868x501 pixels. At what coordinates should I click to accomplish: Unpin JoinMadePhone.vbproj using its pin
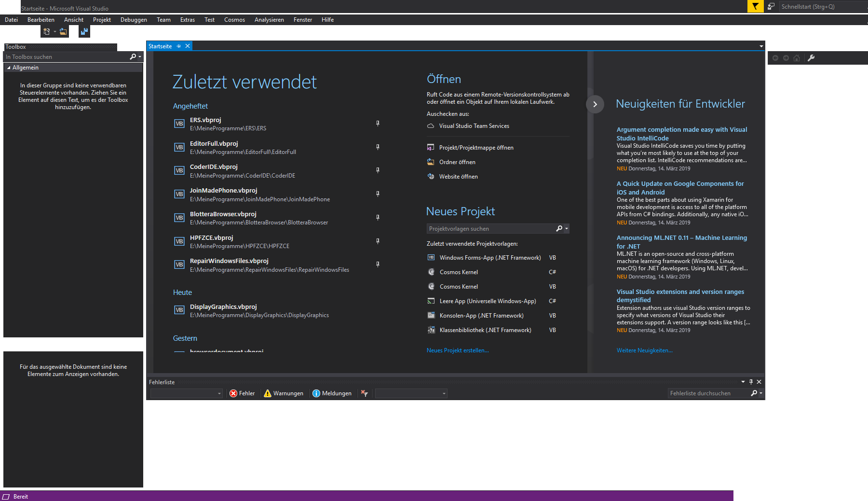pos(378,194)
